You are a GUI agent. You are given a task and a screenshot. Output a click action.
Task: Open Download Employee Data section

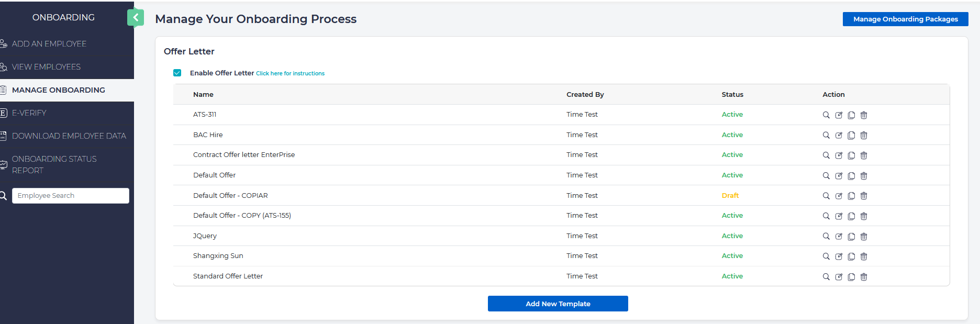click(69, 136)
